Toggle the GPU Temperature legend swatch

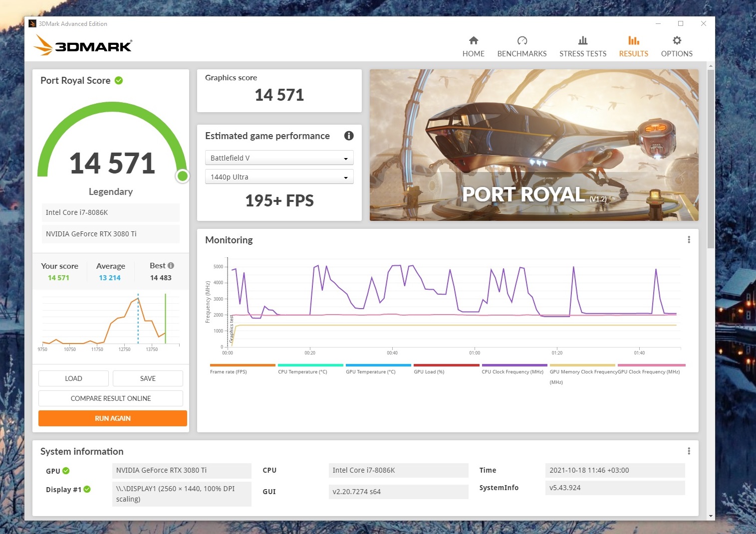(x=378, y=365)
